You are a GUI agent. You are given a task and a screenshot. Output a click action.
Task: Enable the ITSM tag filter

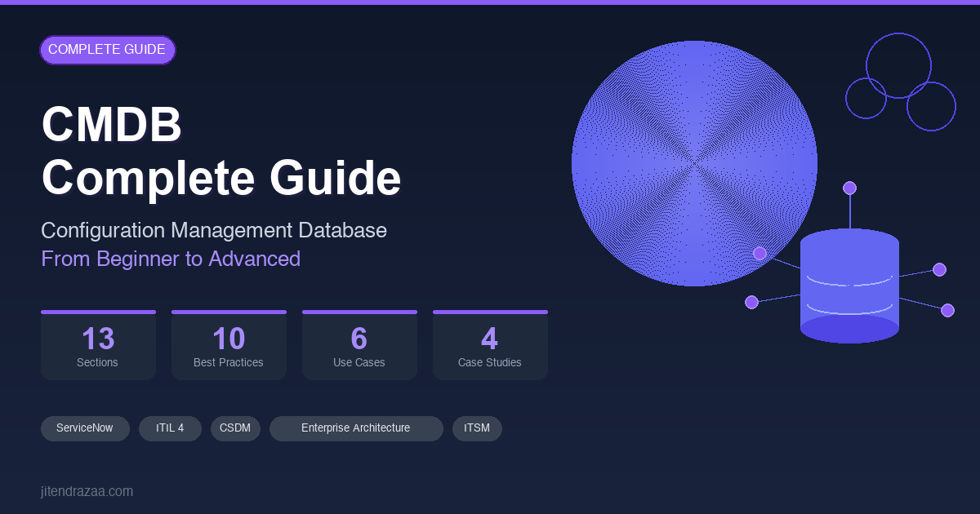coord(477,428)
